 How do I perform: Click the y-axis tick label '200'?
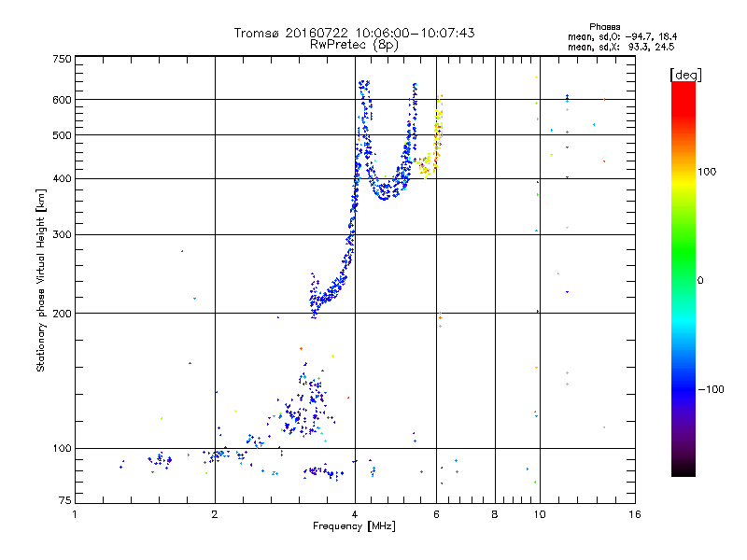62,314
